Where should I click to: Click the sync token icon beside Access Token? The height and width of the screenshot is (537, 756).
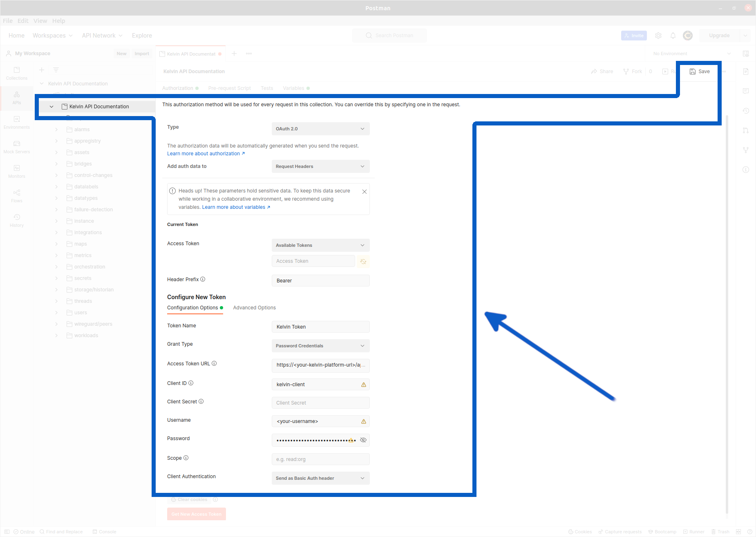coord(363,261)
